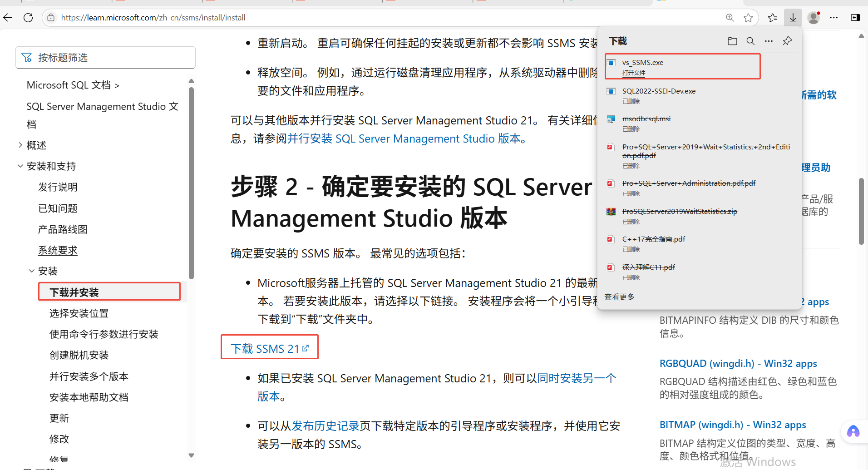View site information icon in address bar
This screenshot has height=470, width=868.
point(50,18)
